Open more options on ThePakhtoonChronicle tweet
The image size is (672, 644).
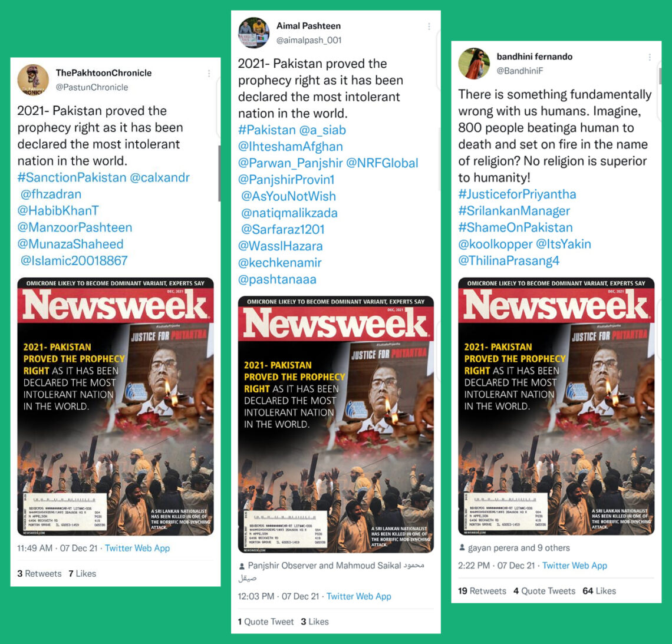(x=209, y=74)
